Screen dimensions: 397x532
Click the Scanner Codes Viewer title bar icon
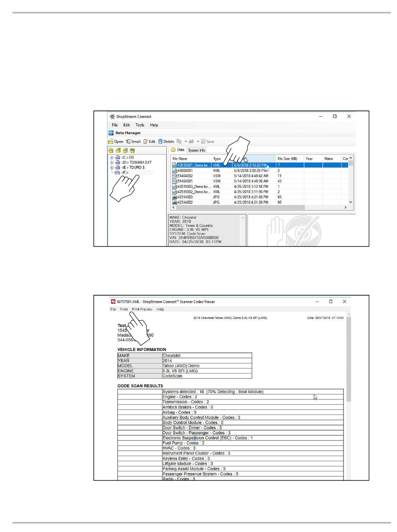point(113,302)
